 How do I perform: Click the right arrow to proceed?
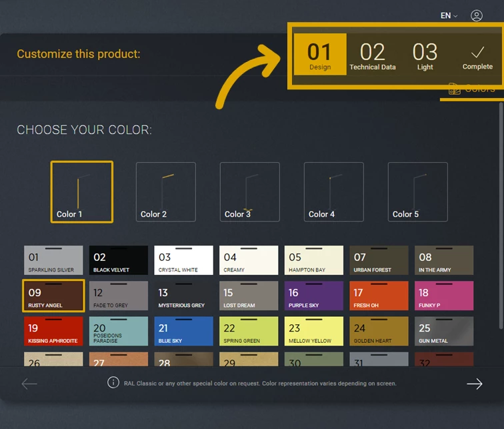pyautogui.click(x=474, y=384)
